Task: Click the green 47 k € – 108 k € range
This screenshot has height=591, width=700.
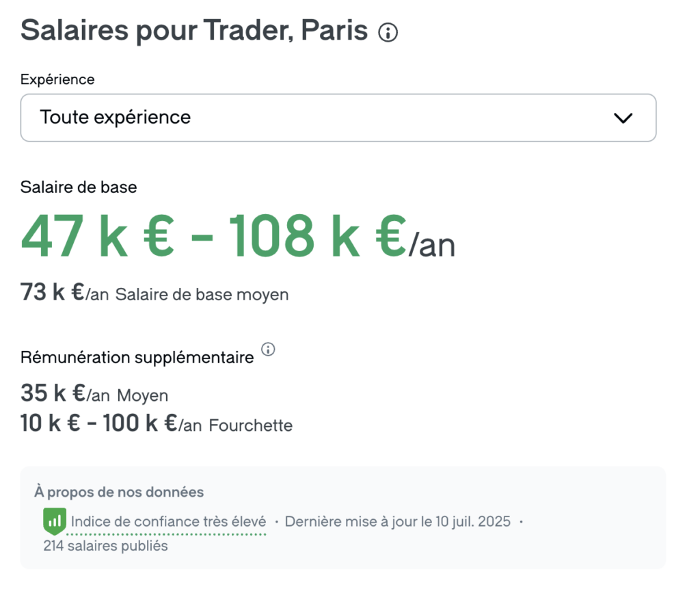Action: tap(213, 237)
